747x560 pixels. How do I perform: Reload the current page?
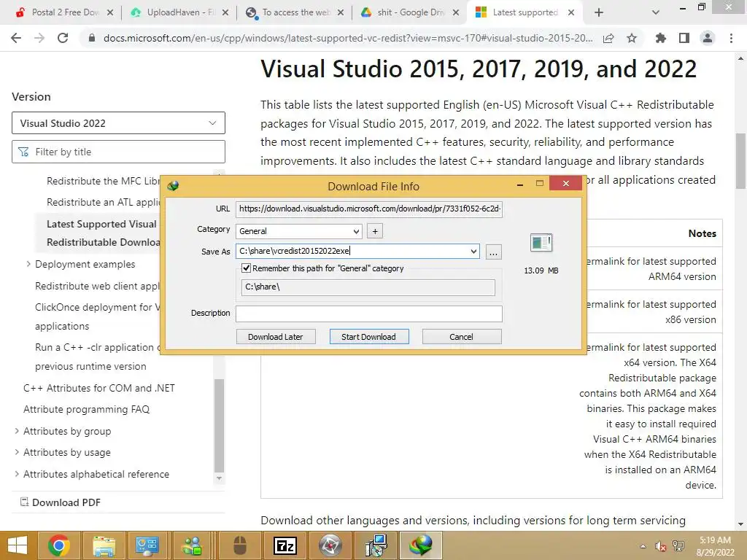click(x=63, y=38)
